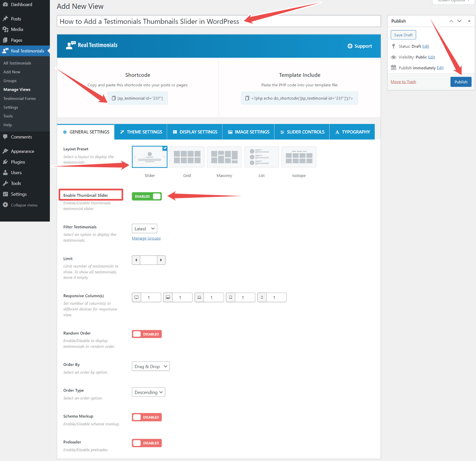The height and width of the screenshot is (461, 476).
Task: Open the Manage Groups link
Action: (x=146, y=238)
